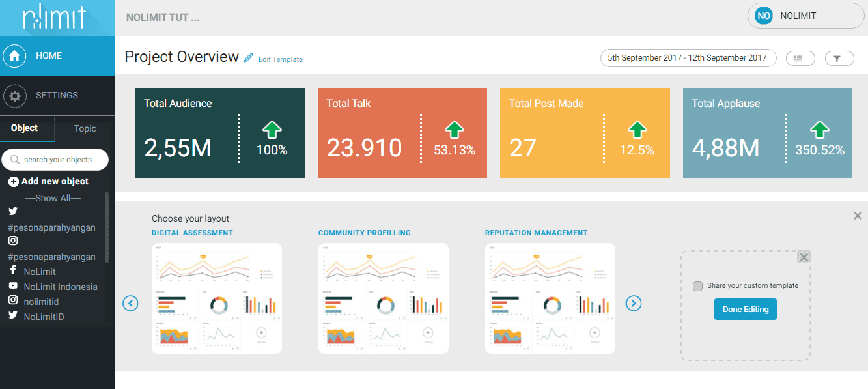
Task: Click the object list scrollbar
Action: tap(107, 227)
